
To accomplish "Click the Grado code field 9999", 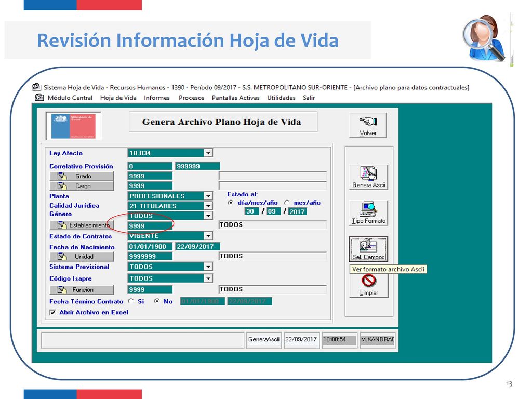I will coord(150,176).
